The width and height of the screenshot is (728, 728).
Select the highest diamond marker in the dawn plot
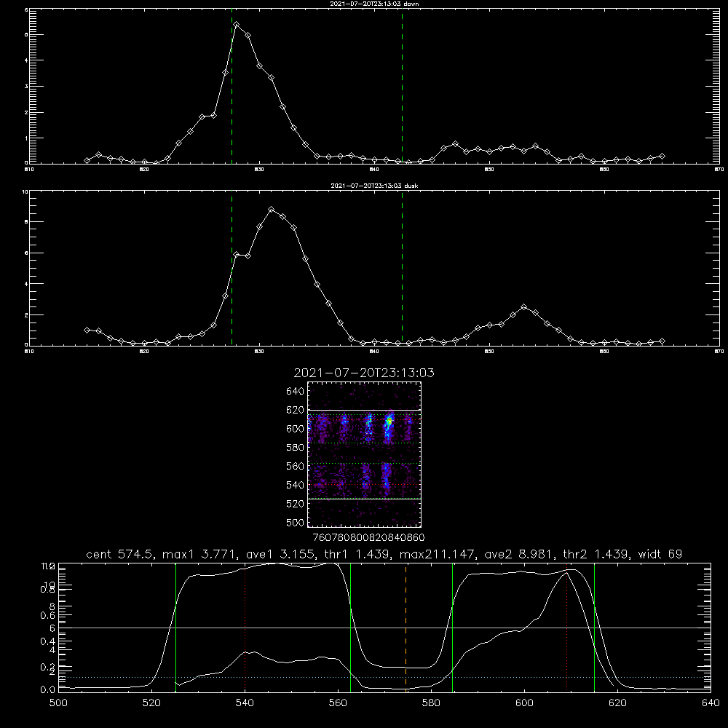pos(237,24)
